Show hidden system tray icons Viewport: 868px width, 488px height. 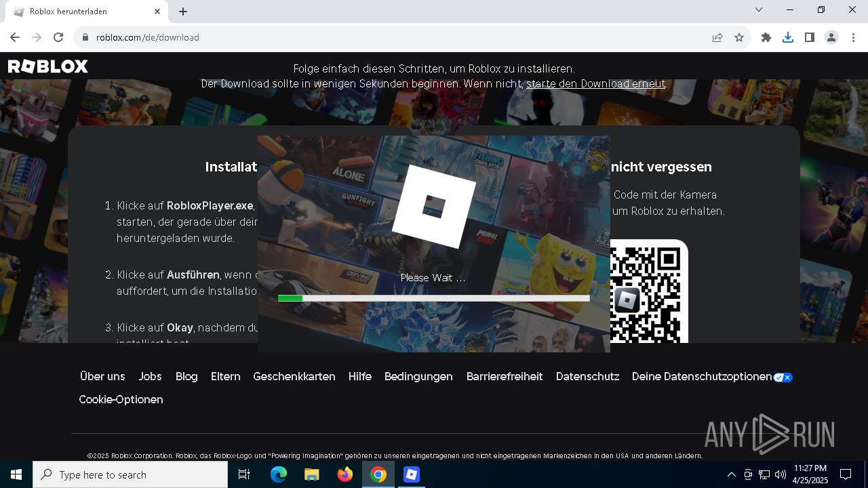(x=731, y=474)
